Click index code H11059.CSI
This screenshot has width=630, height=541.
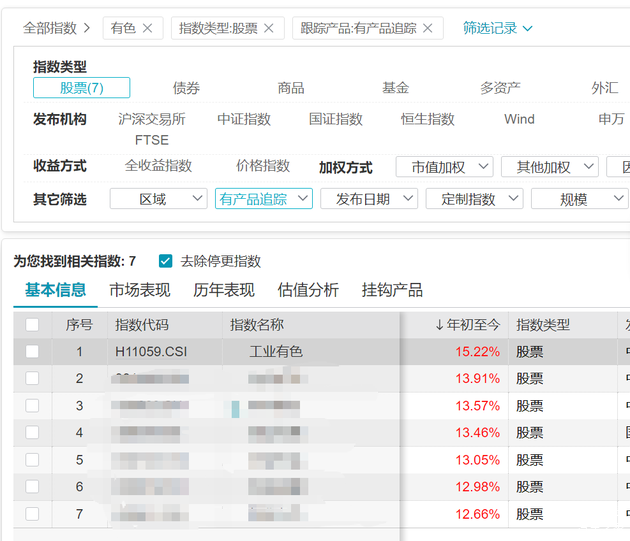151,352
